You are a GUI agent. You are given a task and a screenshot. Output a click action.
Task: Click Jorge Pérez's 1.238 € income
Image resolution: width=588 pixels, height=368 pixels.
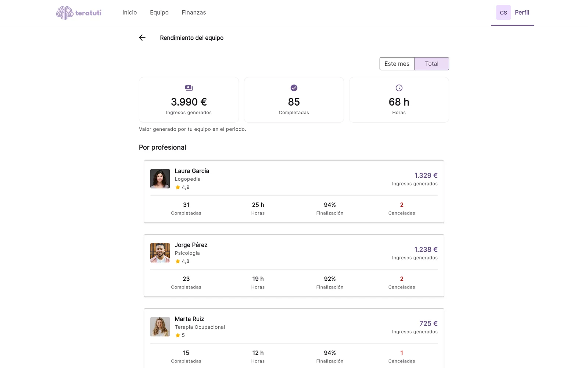(x=426, y=250)
